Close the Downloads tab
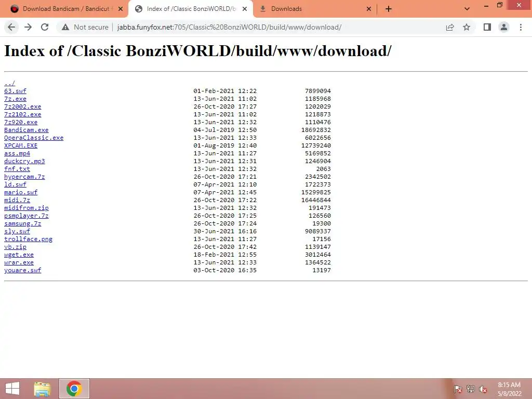Image resolution: width=532 pixels, height=399 pixels. [369, 9]
